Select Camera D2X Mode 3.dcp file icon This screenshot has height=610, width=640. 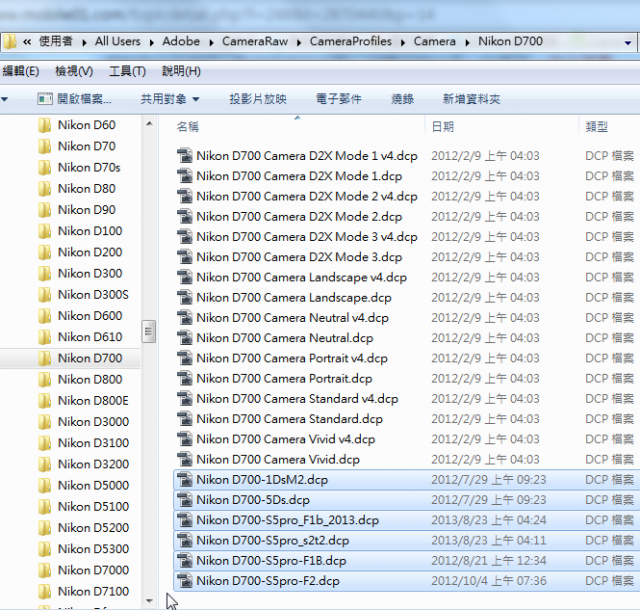click(x=185, y=257)
